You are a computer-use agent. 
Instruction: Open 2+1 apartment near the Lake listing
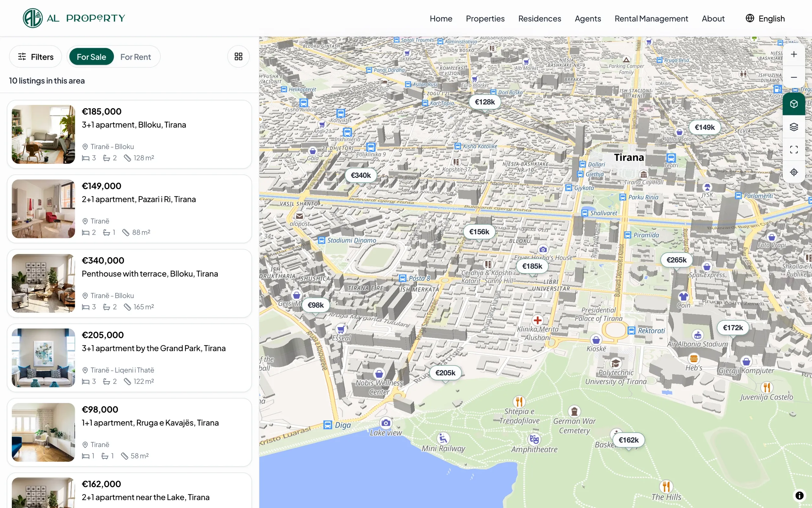tap(129, 491)
